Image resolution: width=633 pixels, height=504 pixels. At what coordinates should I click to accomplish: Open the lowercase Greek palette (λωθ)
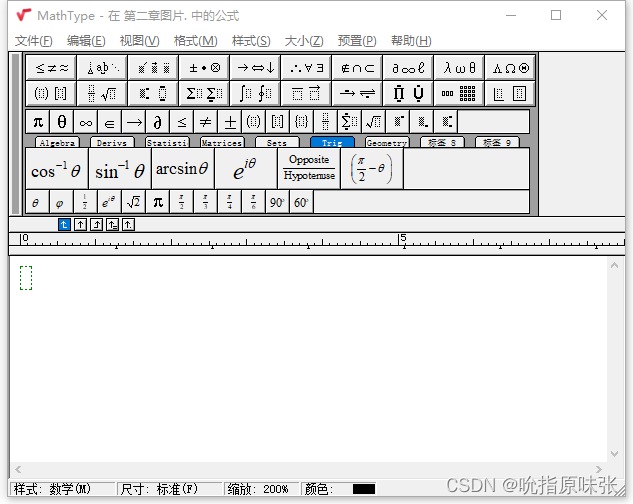click(459, 68)
